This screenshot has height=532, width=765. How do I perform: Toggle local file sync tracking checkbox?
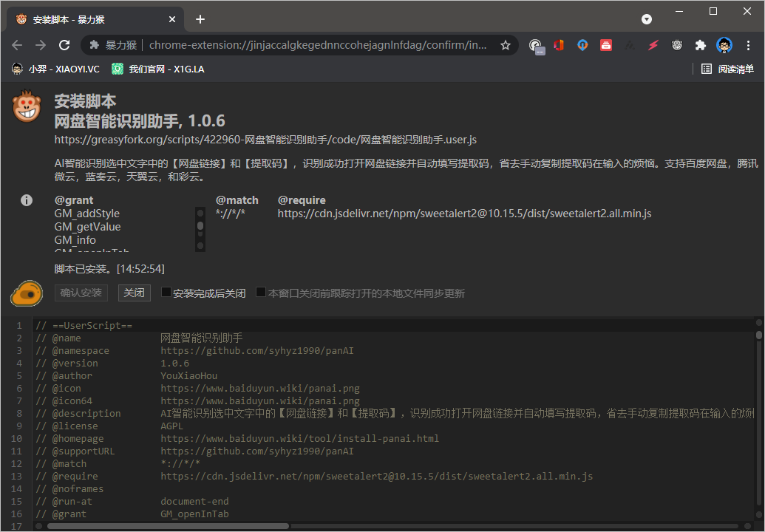(261, 293)
